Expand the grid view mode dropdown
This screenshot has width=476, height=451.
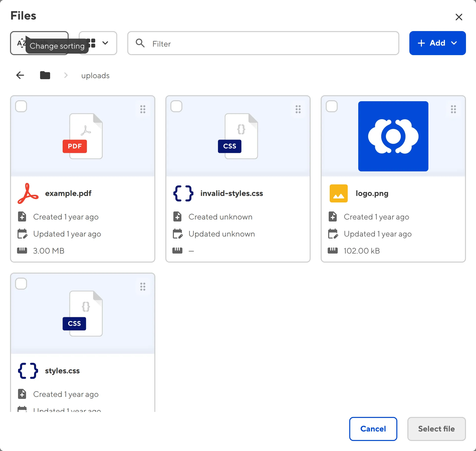coord(98,43)
